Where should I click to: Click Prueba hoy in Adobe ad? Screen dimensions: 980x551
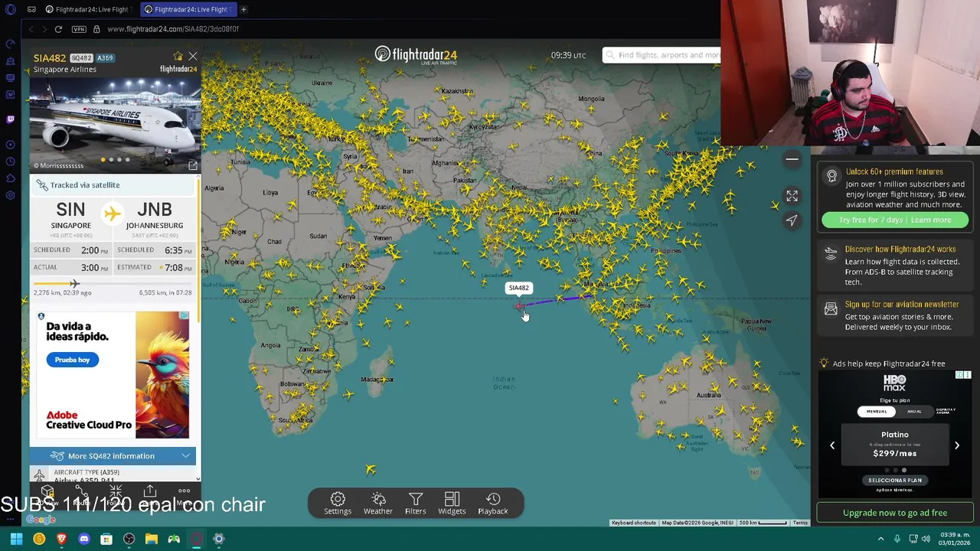(x=72, y=360)
